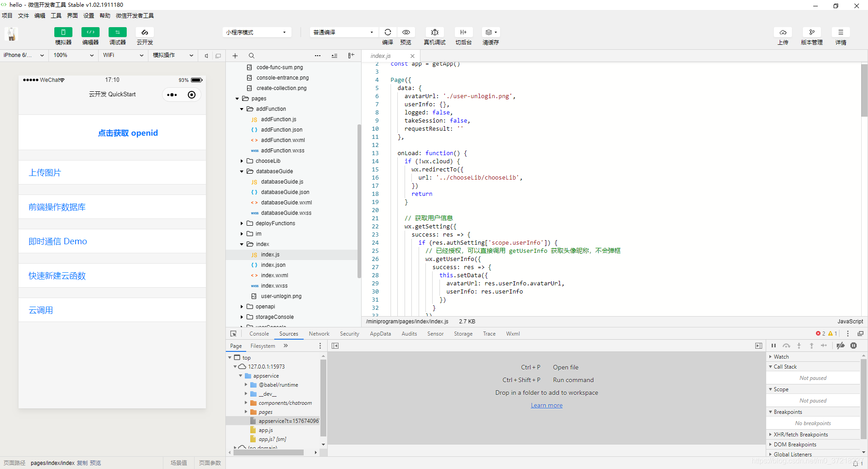Mute the simulator sound icon
The width and height of the screenshot is (868, 469).
point(206,56)
